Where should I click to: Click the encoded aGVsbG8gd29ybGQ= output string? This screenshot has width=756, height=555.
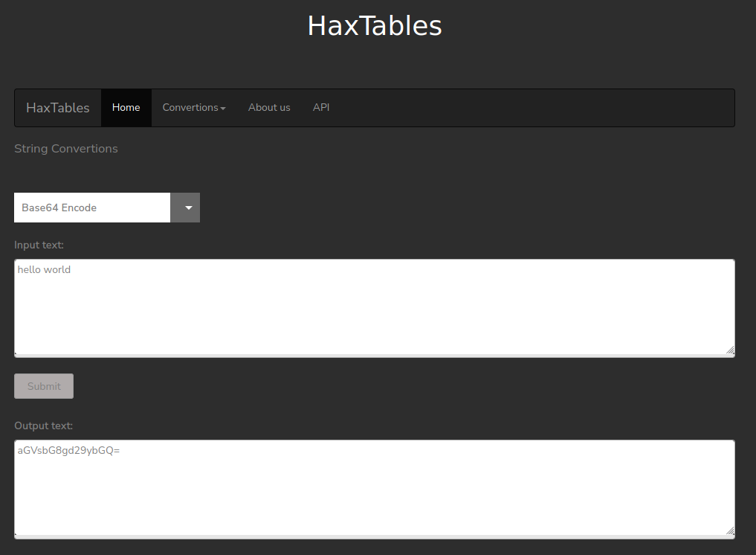click(69, 450)
